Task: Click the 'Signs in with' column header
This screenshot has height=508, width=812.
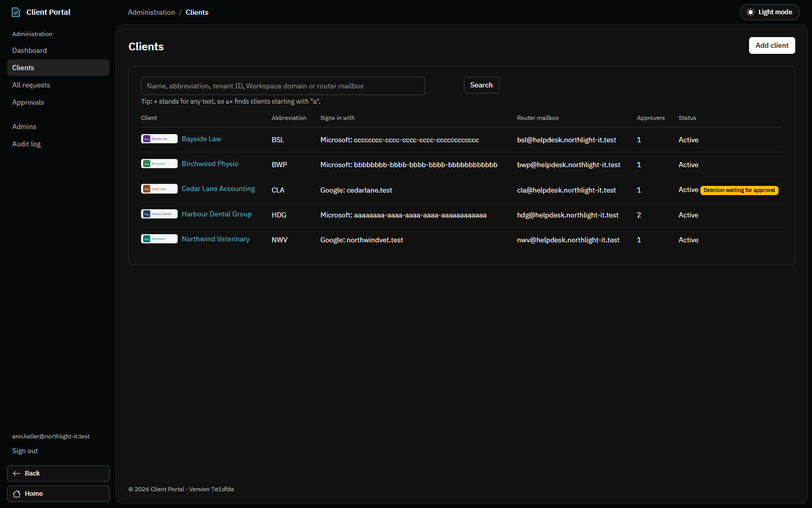Action: pos(337,118)
